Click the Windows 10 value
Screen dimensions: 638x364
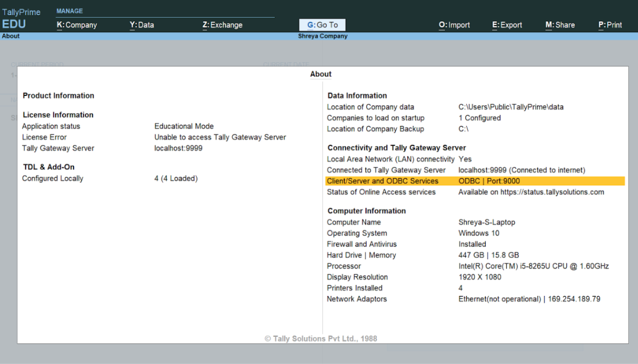tap(479, 233)
